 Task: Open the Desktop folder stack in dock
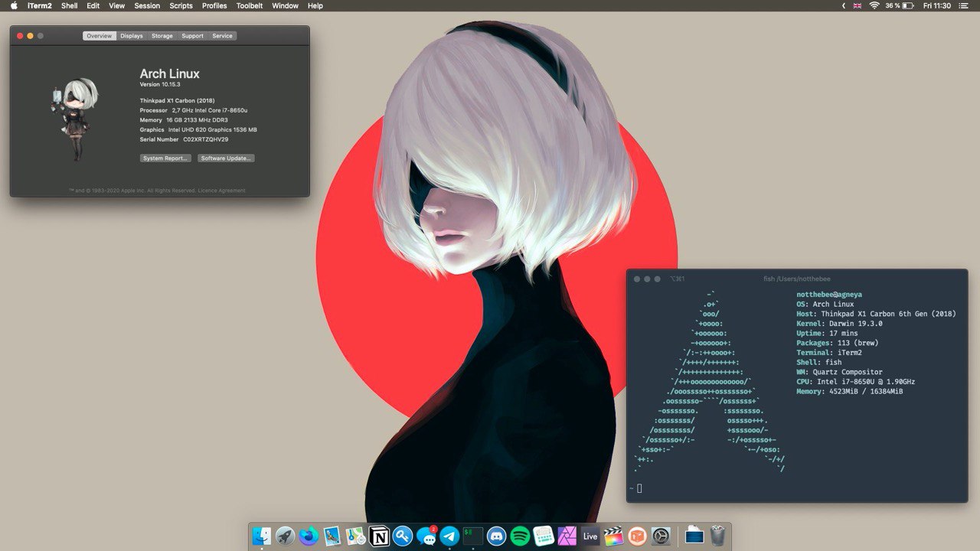click(694, 536)
